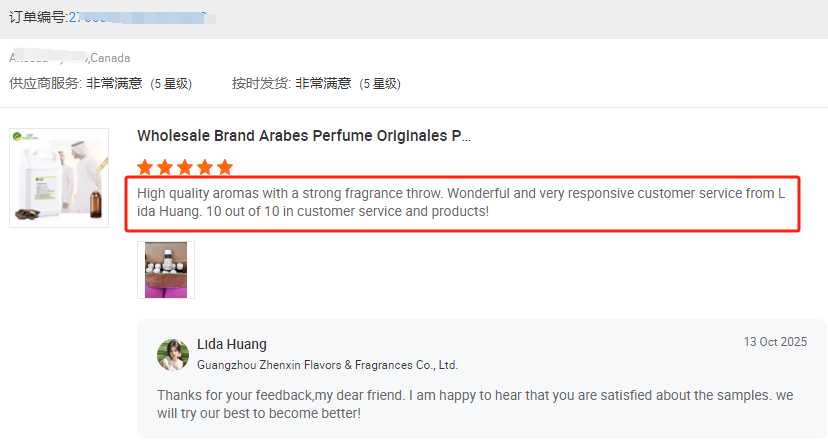828x442 pixels.
Task: Click 非常满意 next to 按时发货
Action: click(322, 83)
